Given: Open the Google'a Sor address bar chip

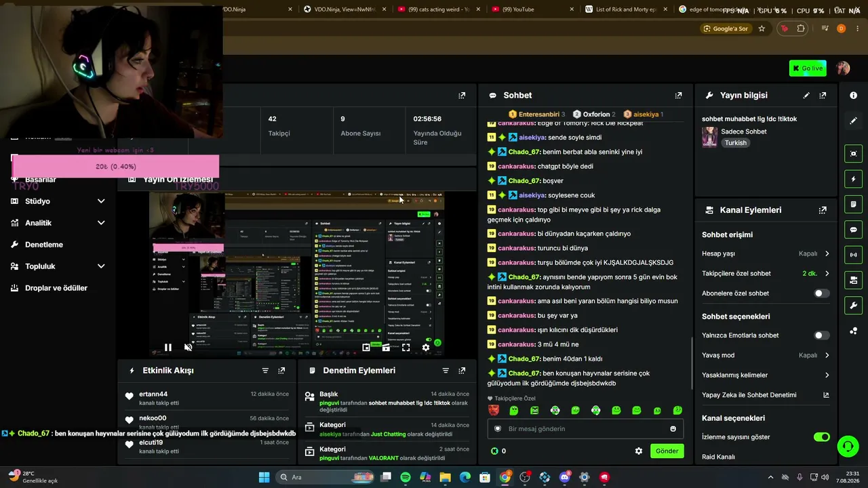Looking at the screenshot, I should 726,28.
